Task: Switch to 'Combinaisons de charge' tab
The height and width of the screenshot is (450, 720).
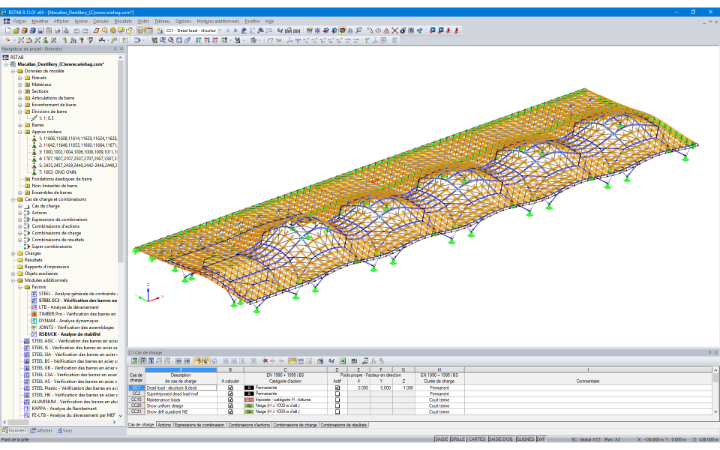Action: click(x=295, y=425)
